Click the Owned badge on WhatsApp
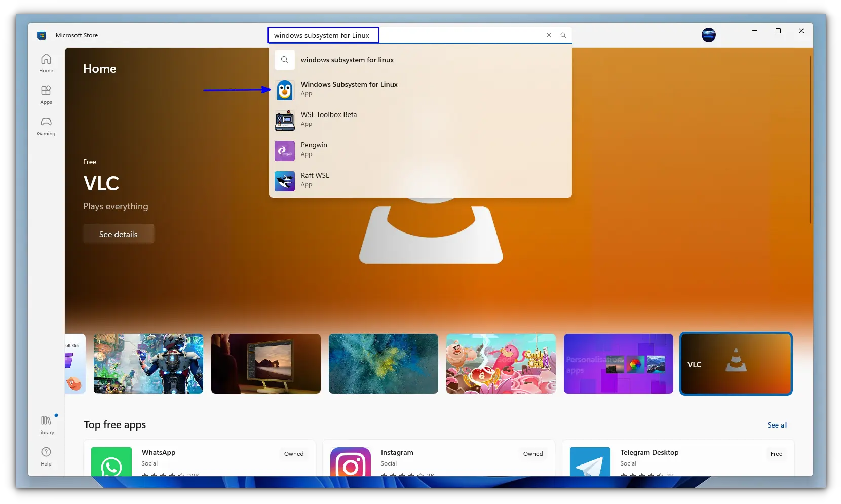This screenshot has width=841, height=504. [x=294, y=454]
